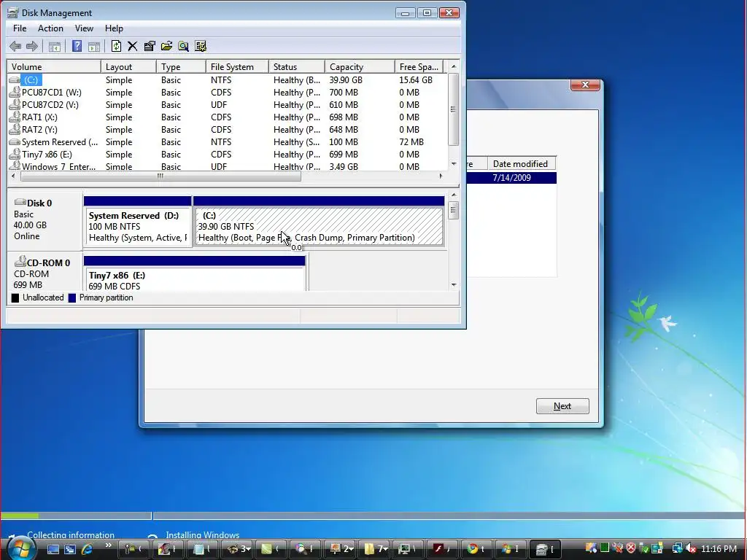Switch to the Flash taskbar button
This screenshot has height=560, width=747.
click(443, 549)
